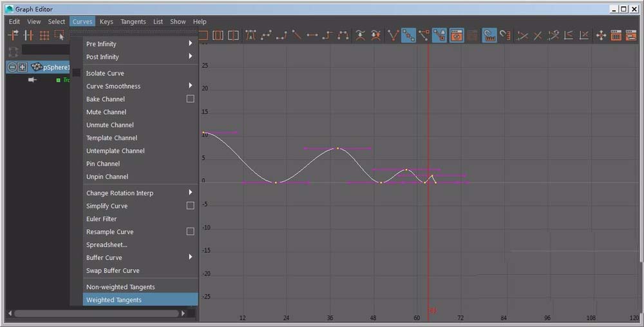
Task: Open Spreadsheet... menu entry
Action: tap(140, 244)
